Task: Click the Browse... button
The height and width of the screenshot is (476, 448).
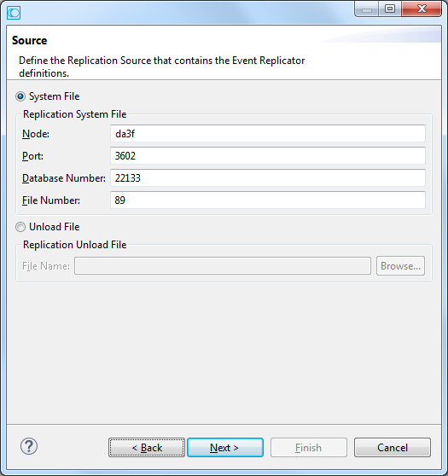Action: click(x=400, y=266)
